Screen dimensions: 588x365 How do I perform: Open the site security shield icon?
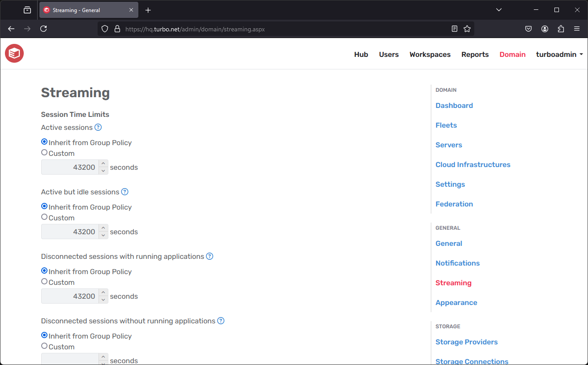click(104, 28)
